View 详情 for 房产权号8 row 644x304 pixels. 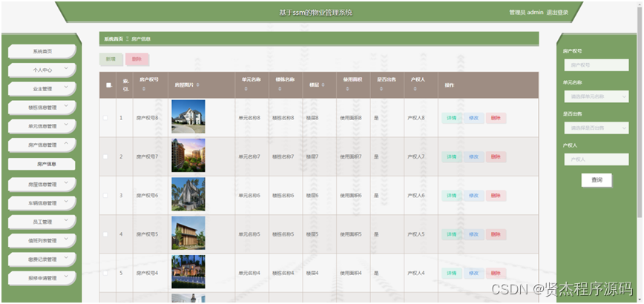[x=452, y=118]
